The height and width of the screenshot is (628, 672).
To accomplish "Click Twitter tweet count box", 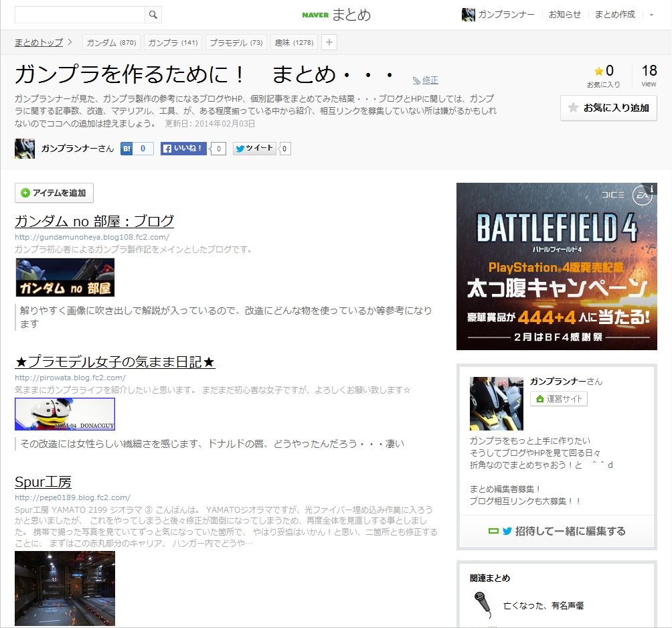I will (x=284, y=149).
